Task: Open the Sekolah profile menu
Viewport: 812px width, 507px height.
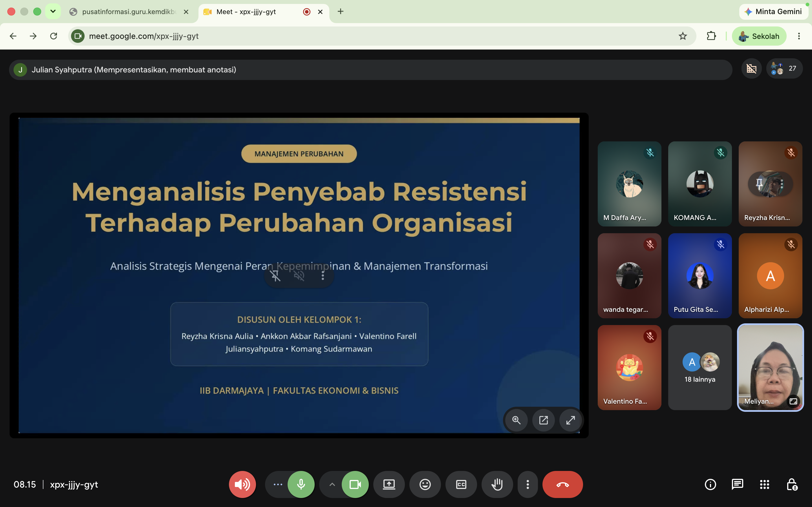Action: tap(759, 36)
